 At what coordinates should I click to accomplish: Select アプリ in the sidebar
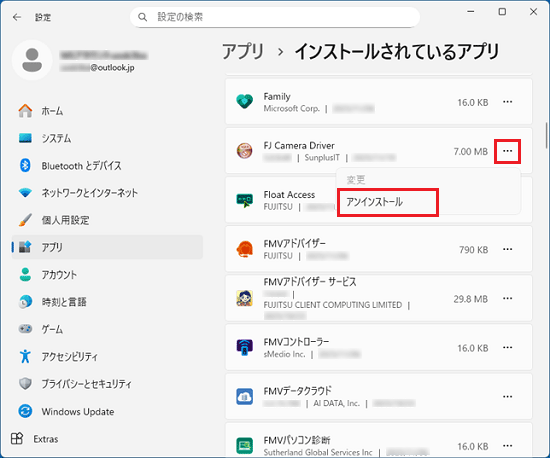(x=107, y=247)
